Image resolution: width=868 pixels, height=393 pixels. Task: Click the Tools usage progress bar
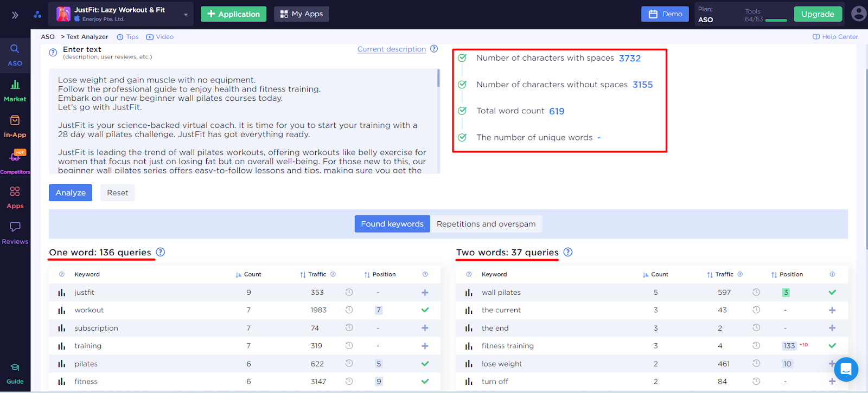[x=776, y=20]
